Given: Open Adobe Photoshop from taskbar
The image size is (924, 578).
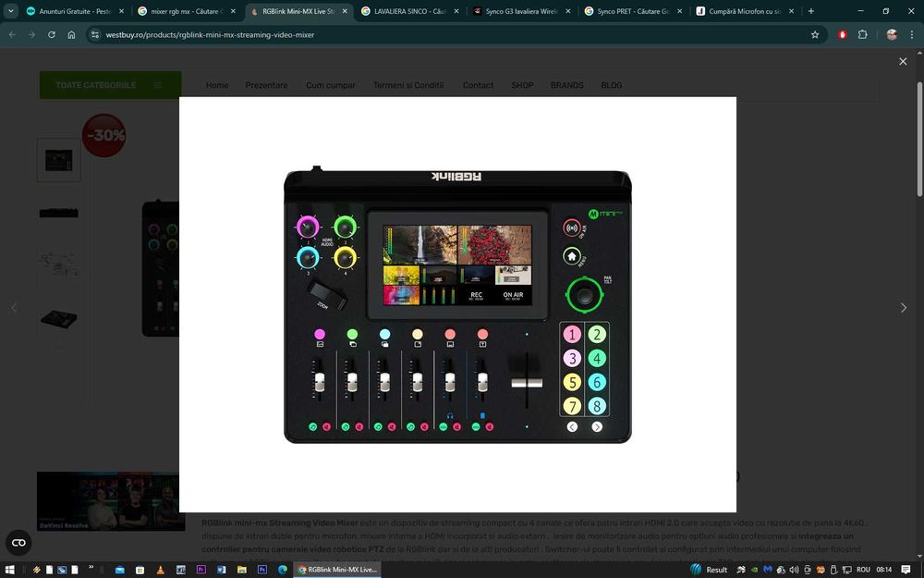Looking at the screenshot, I should 262,570.
